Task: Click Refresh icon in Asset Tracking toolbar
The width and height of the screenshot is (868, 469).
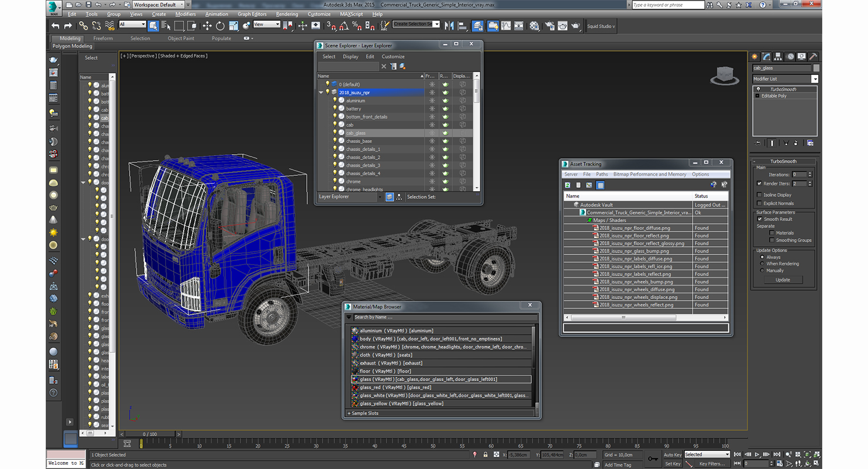Action: pyautogui.click(x=568, y=185)
